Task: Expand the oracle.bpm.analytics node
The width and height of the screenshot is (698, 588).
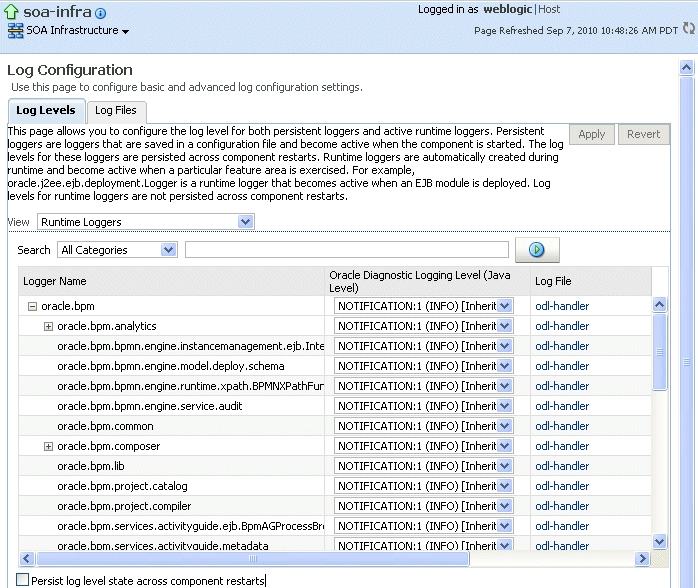Action: pyautogui.click(x=48, y=326)
